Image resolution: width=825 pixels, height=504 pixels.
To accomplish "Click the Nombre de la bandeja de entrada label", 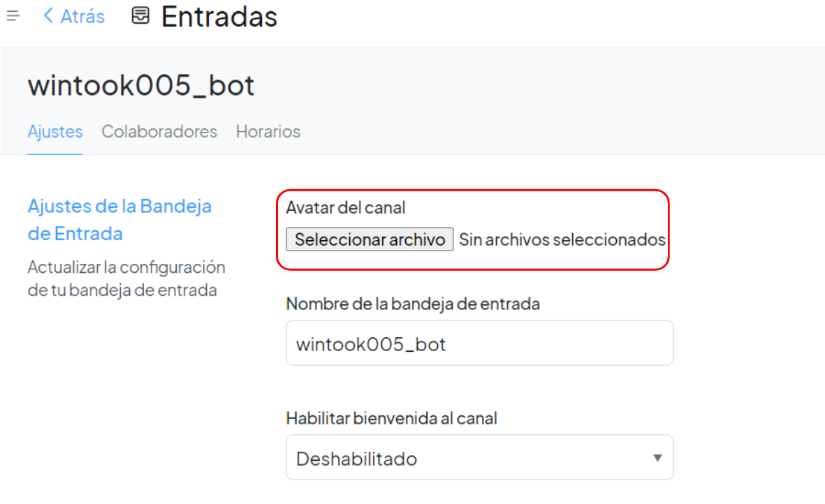I will click(413, 304).
